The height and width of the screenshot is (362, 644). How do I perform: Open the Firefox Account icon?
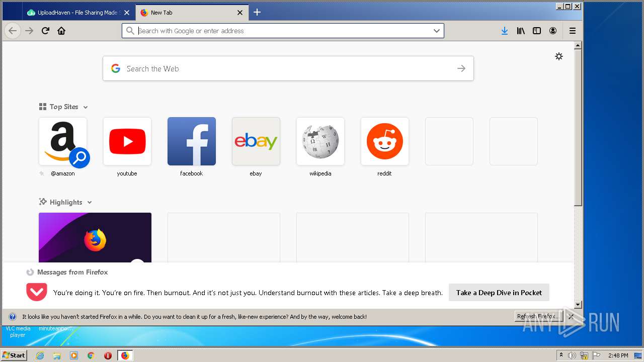(553, 31)
